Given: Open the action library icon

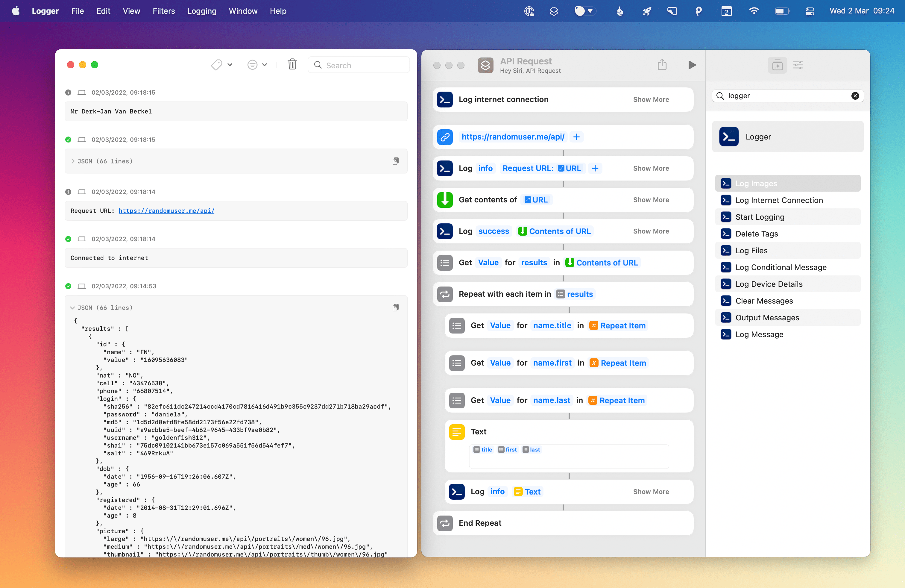Looking at the screenshot, I should tap(777, 65).
